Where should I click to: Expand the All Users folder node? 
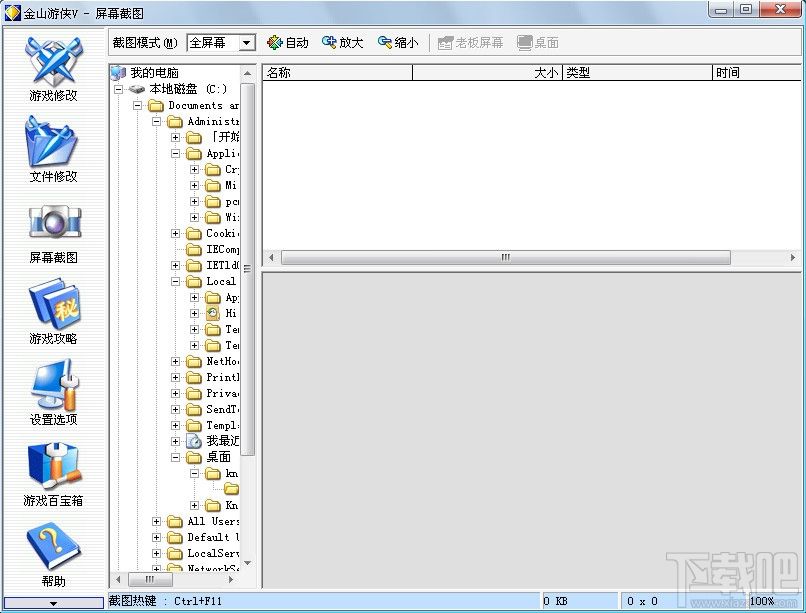point(157,521)
